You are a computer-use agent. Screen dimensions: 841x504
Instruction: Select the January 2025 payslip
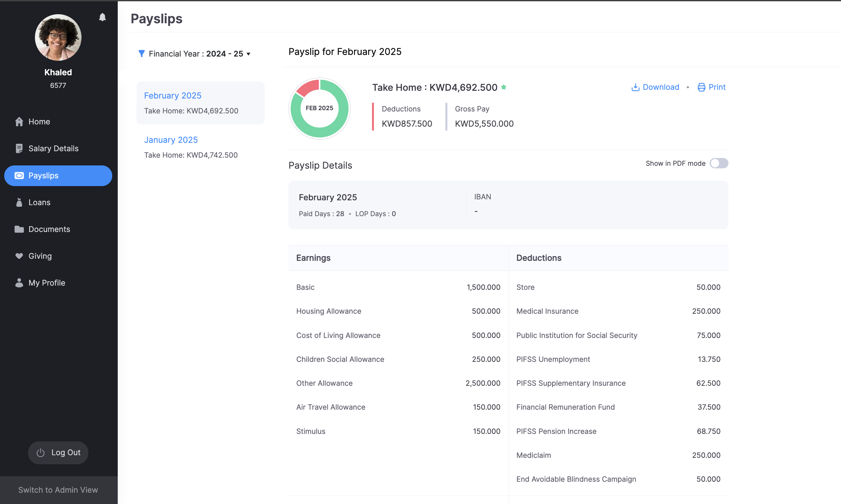point(171,140)
